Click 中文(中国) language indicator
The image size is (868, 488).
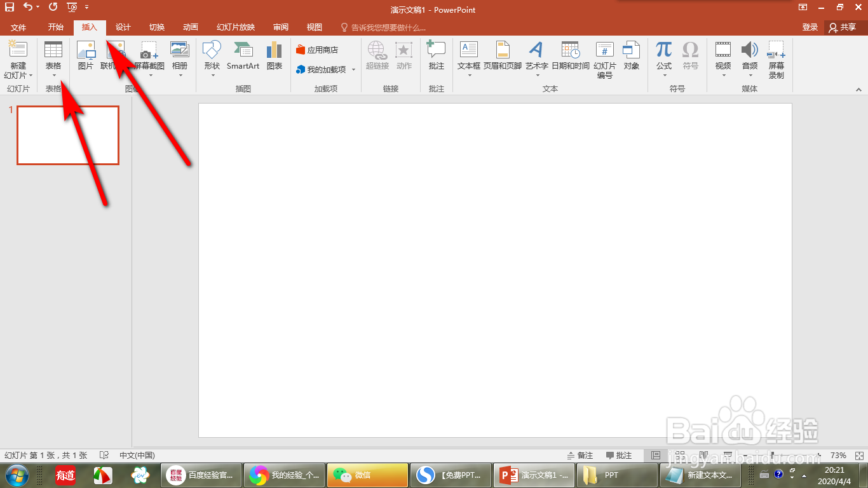pyautogui.click(x=137, y=456)
